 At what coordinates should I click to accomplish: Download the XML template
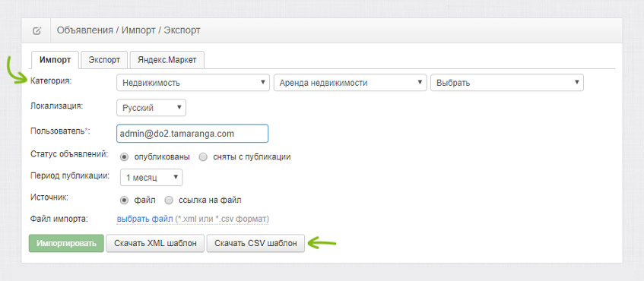[x=155, y=243]
